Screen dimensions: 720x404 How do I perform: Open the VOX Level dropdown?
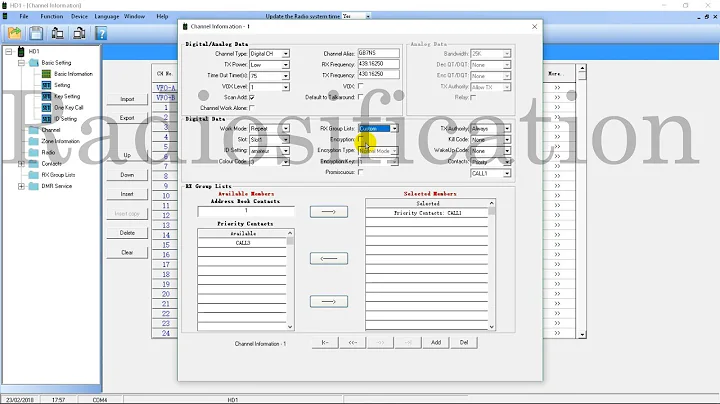286,87
